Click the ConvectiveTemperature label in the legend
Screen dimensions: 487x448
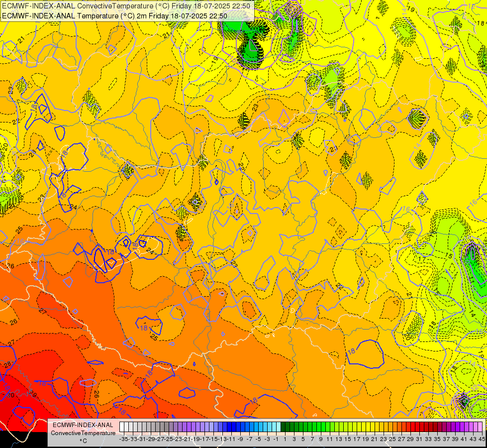83,433
